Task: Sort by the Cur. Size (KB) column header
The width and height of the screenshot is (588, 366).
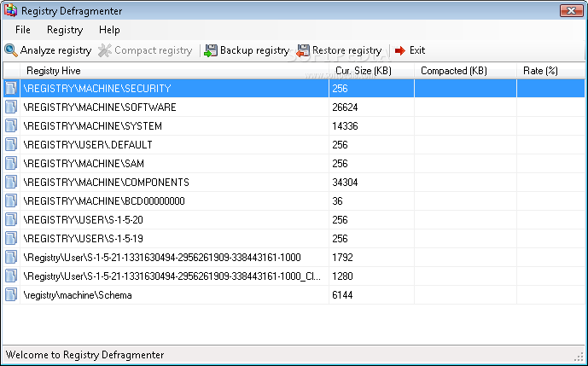Action: [371, 71]
